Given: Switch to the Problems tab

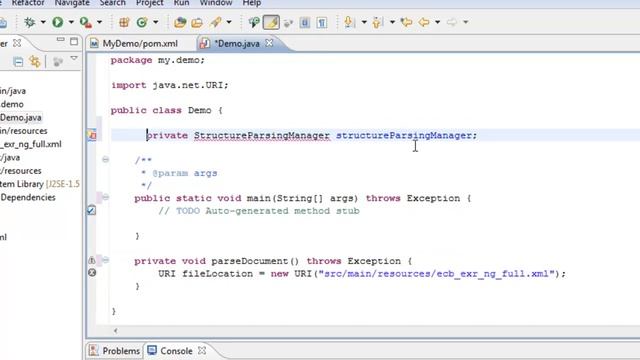Looking at the screenshot, I should [x=115, y=351].
